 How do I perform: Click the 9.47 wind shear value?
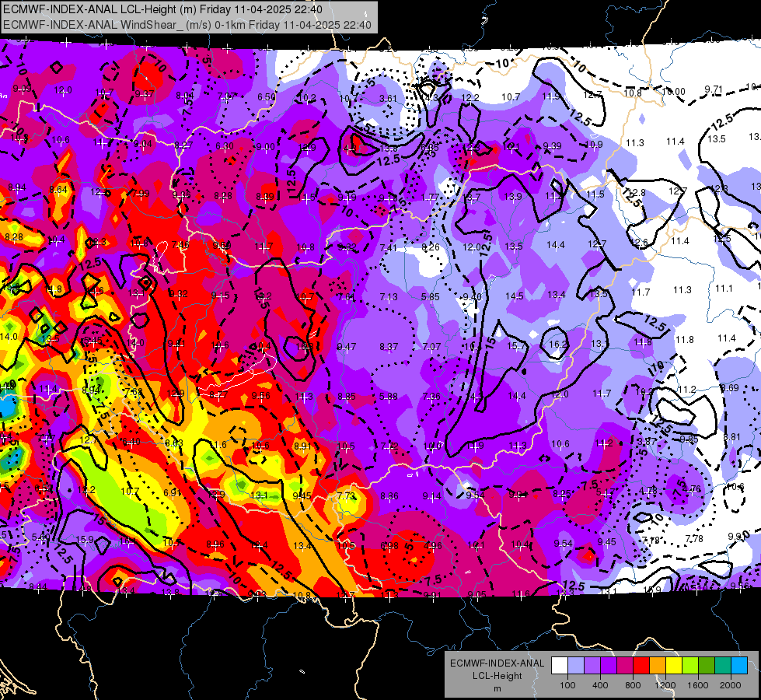(347, 346)
